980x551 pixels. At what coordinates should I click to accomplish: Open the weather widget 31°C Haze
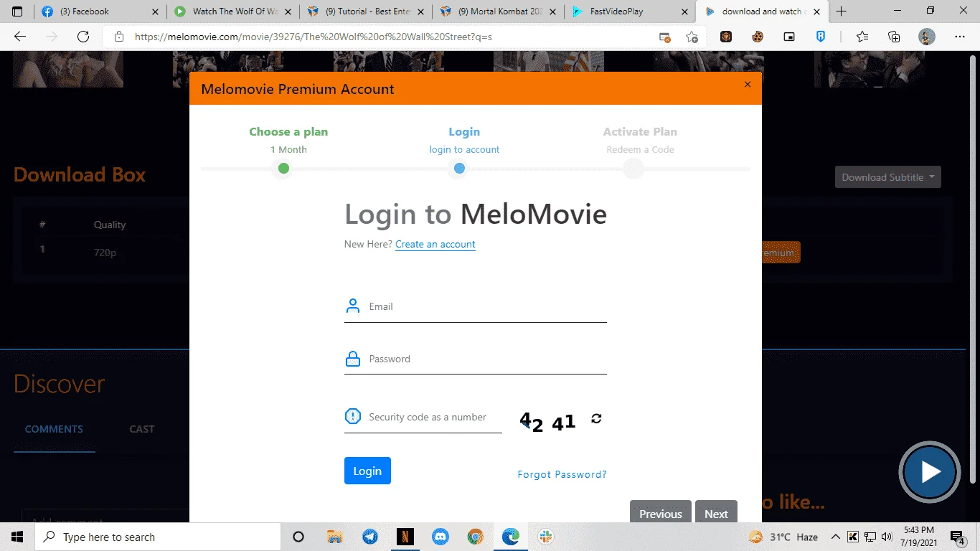783,537
